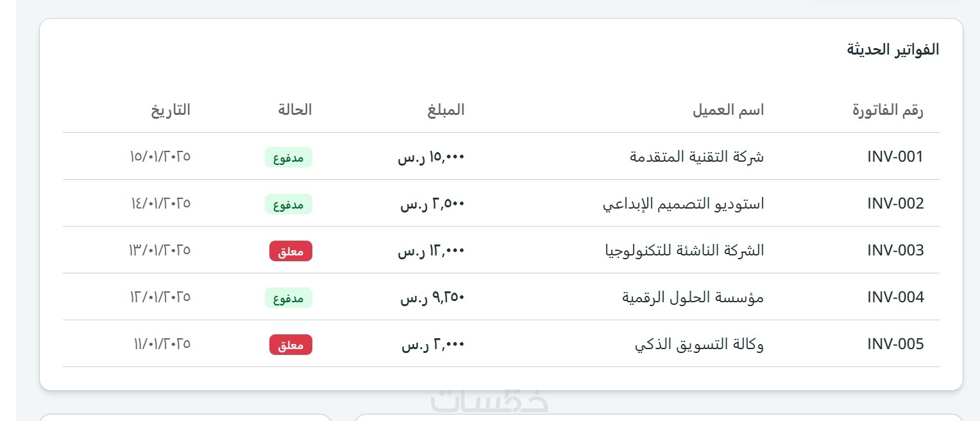Click the red معلق badge for INV-003
This screenshot has height=421, width=980.
(291, 251)
